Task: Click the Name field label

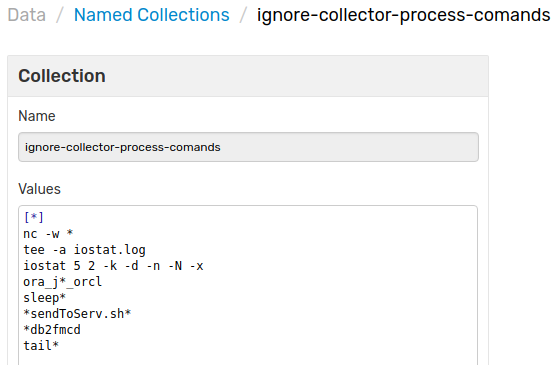Action: tap(37, 116)
